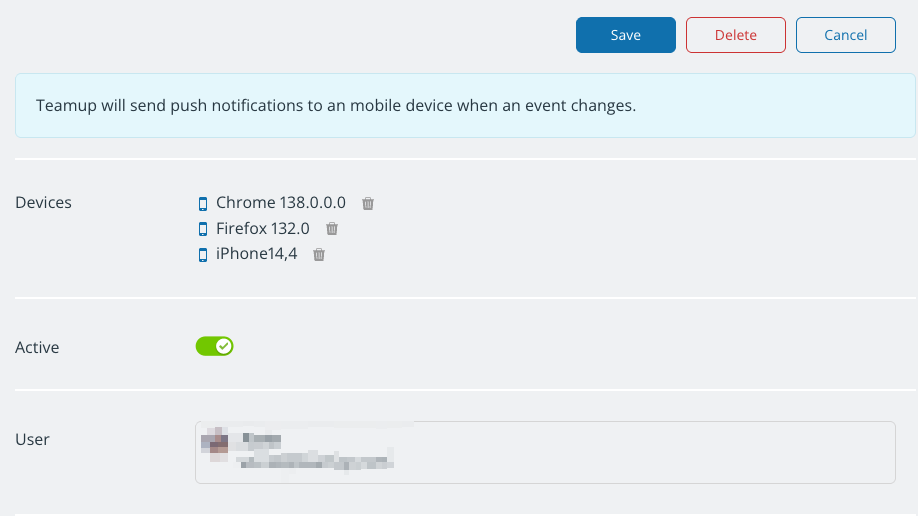Click the phone icon next to Firefox 132.0
This screenshot has width=918, height=516.
[203, 229]
